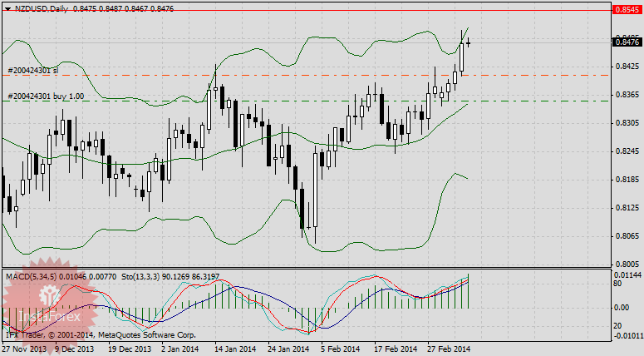
Task: Click the 0.8245 price axis label
Action: coord(626,151)
